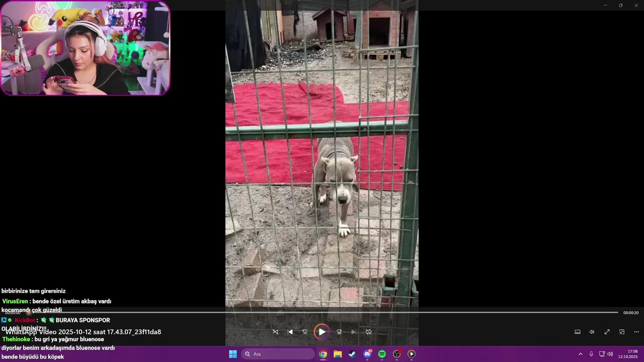644x362 pixels.
Task: Show hidden system tray icons
Action: point(580,354)
